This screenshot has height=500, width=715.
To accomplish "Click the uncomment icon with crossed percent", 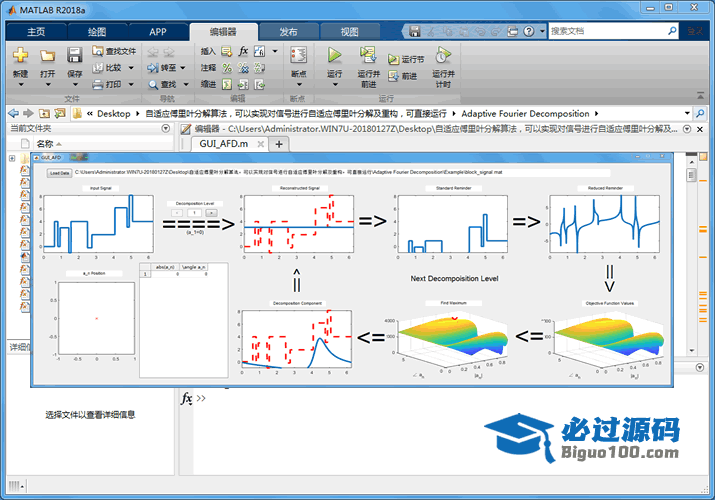I will click(x=243, y=68).
